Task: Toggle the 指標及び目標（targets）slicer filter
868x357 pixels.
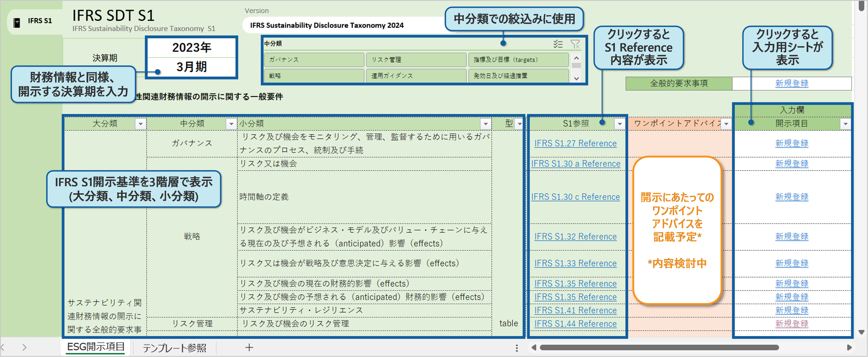Action: coord(518,60)
